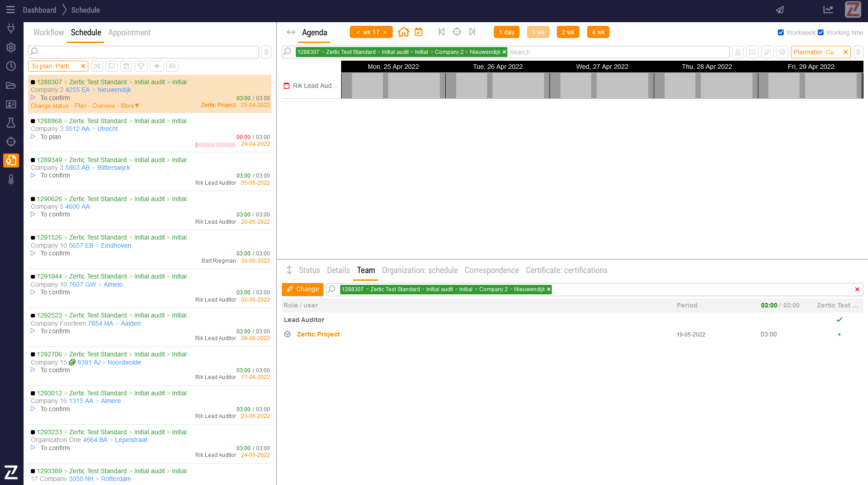The image size is (868, 485).
Task: Click the orange home icon in Agenda
Action: click(403, 32)
